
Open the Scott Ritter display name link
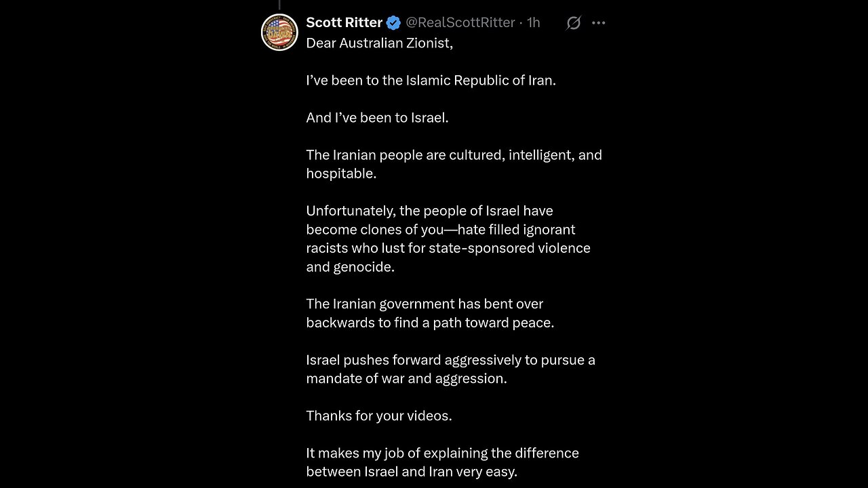(344, 22)
